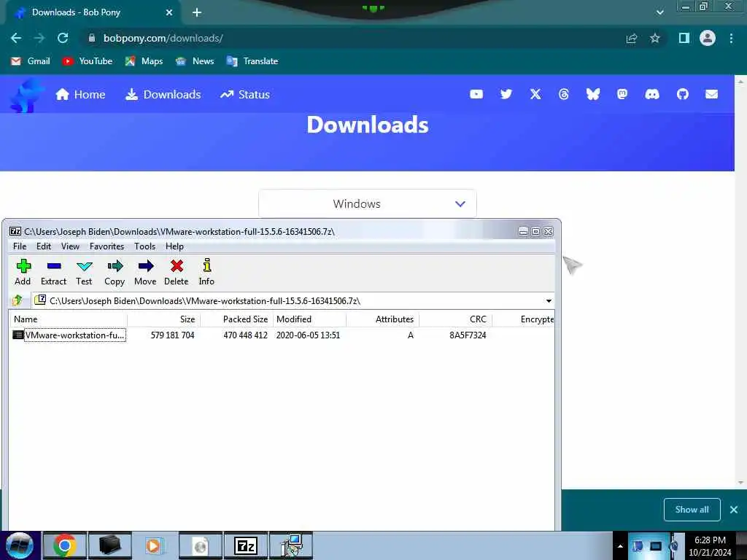The width and height of the screenshot is (747, 560).
Task: Run the Test tool in 7-Zip
Action: click(x=84, y=272)
